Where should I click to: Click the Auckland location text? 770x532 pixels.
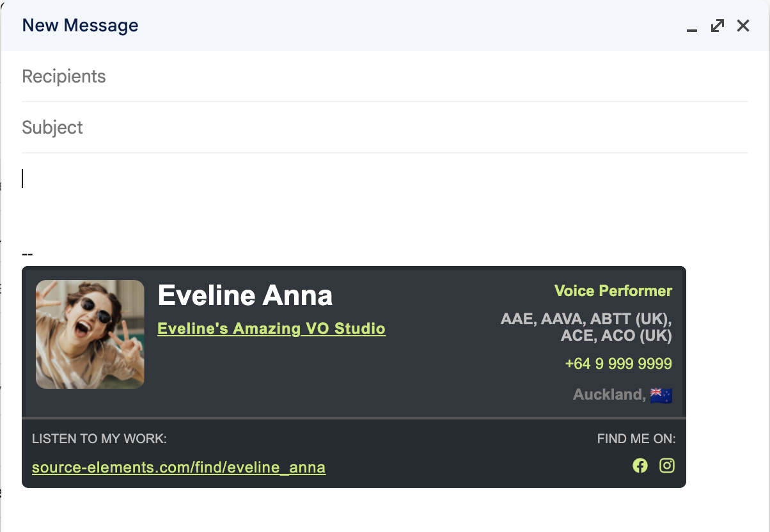coord(609,395)
